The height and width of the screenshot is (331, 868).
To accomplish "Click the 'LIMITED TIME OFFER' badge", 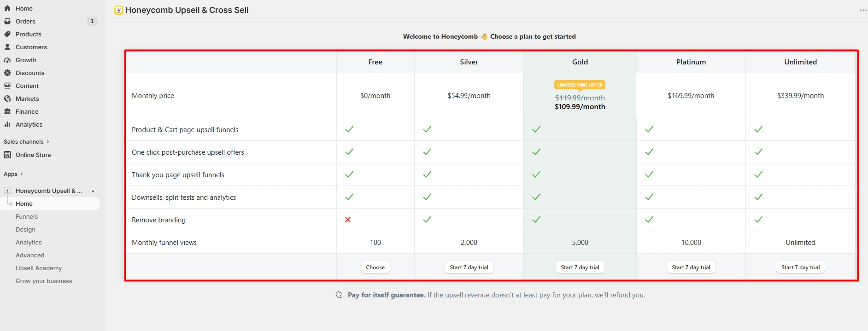I will [580, 85].
